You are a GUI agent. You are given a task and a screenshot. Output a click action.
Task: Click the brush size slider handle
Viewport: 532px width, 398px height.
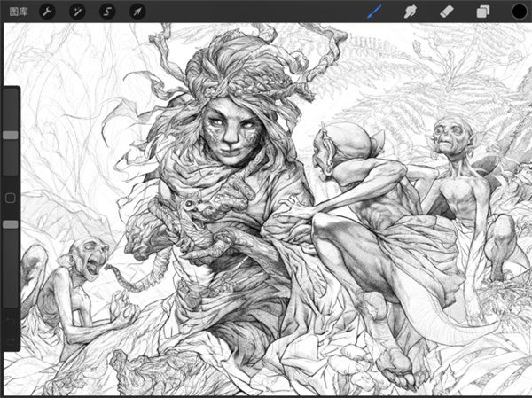11,135
